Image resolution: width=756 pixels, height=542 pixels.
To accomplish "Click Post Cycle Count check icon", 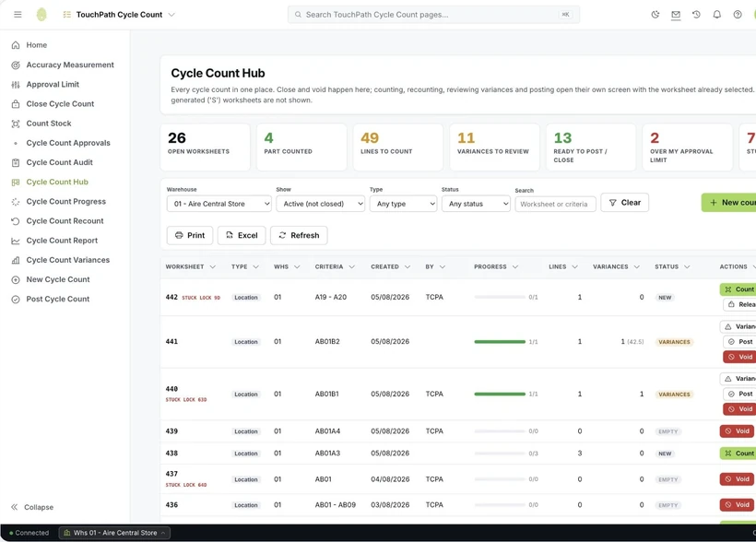I will tap(16, 299).
